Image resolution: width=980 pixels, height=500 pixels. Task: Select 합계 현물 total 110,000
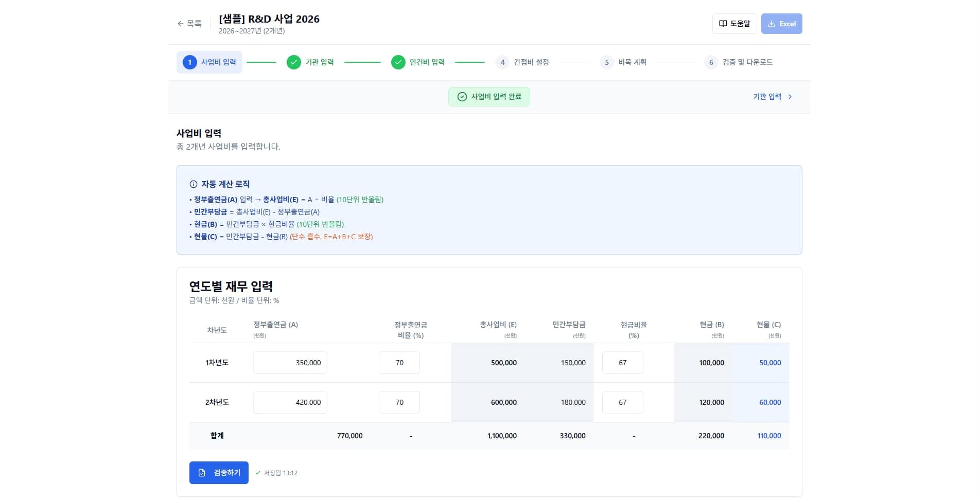tap(769, 436)
